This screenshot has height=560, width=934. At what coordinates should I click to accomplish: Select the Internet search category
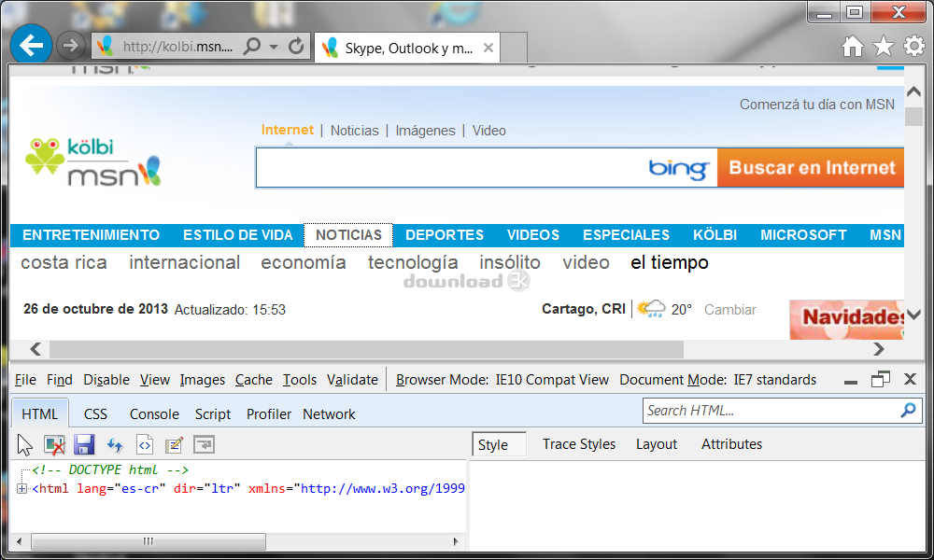[x=287, y=130]
